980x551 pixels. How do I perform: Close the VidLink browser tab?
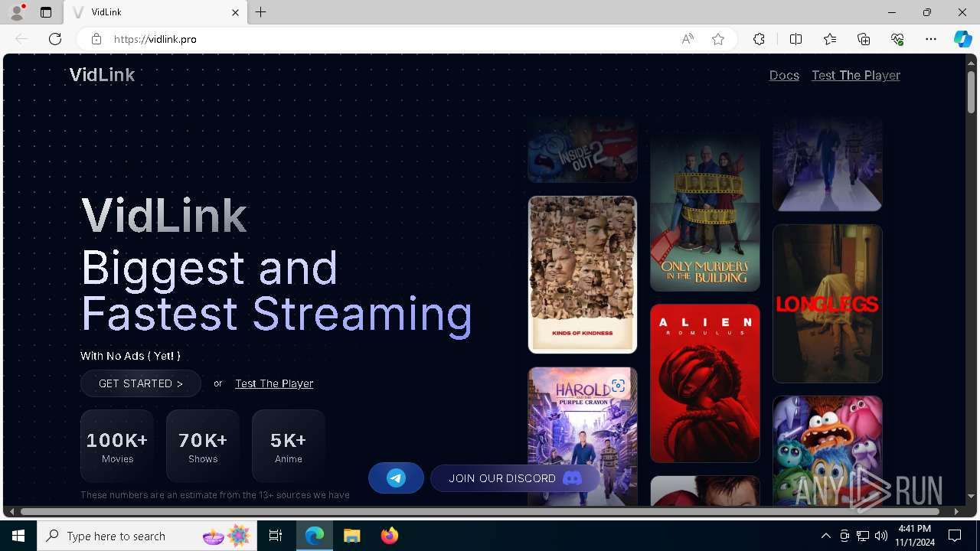tap(235, 12)
